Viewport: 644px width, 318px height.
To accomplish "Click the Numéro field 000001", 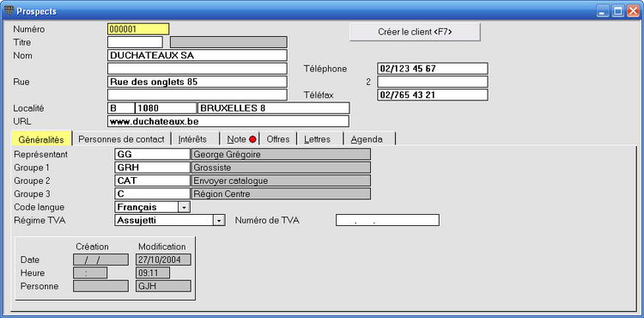I will click(138, 29).
